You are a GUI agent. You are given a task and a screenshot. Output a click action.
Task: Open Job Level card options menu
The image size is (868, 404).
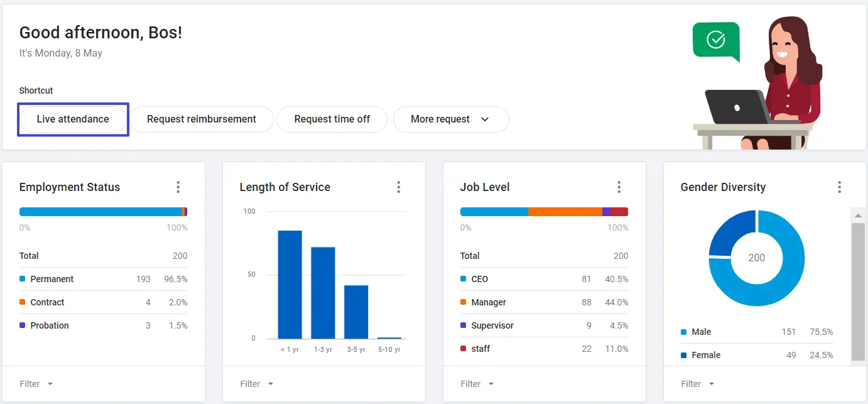tap(619, 187)
